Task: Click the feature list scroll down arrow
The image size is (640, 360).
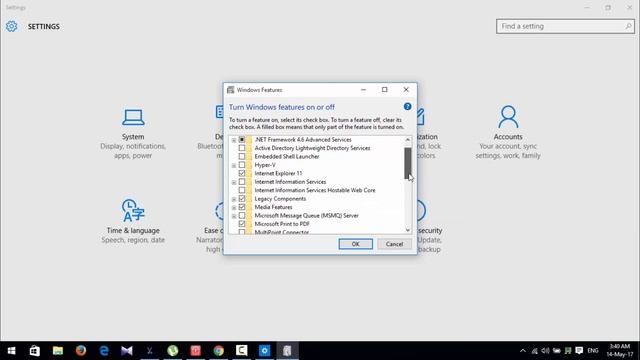Action: pyautogui.click(x=408, y=230)
